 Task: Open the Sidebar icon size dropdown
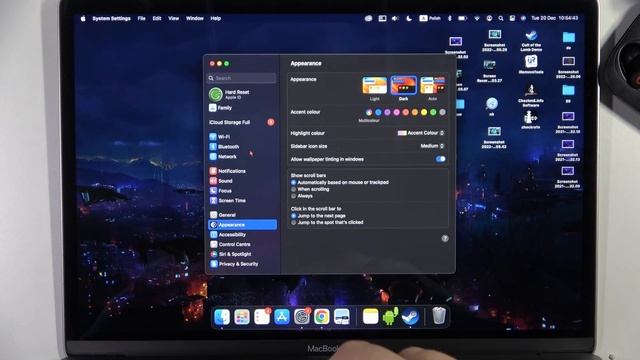click(432, 146)
